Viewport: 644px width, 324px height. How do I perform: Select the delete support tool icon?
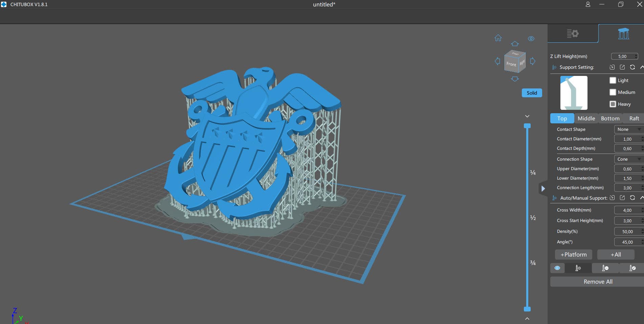605,268
